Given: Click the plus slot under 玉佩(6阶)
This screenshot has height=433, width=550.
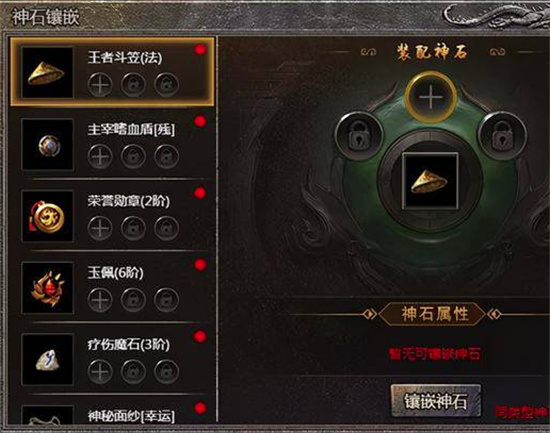Looking at the screenshot, I should click(x=100, y=300).
